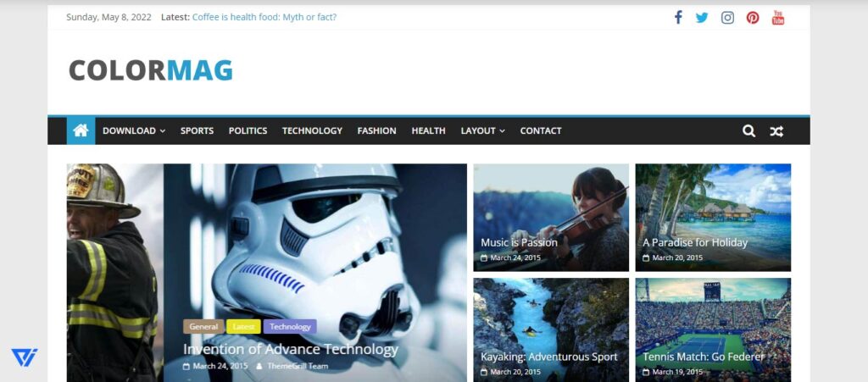
Task: Open the Politics menu item
Action: pyautogui.click(x=248, y=131)
